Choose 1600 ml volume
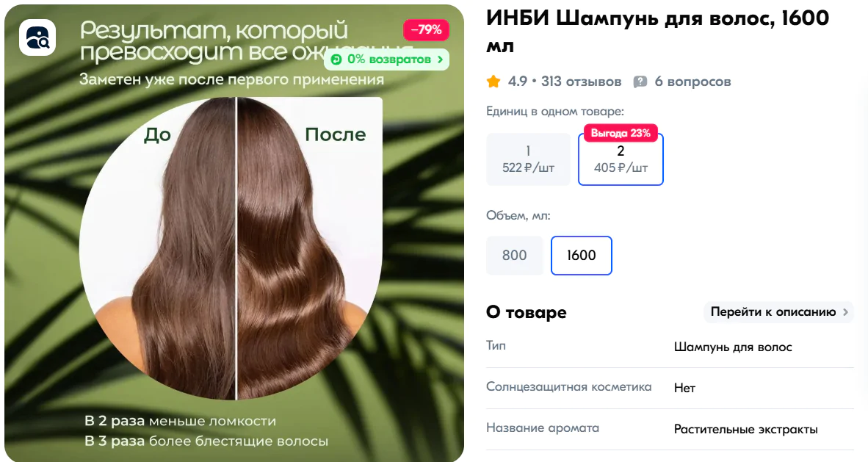The height and width of the screenshot is (462, 868). click(582, 256)
